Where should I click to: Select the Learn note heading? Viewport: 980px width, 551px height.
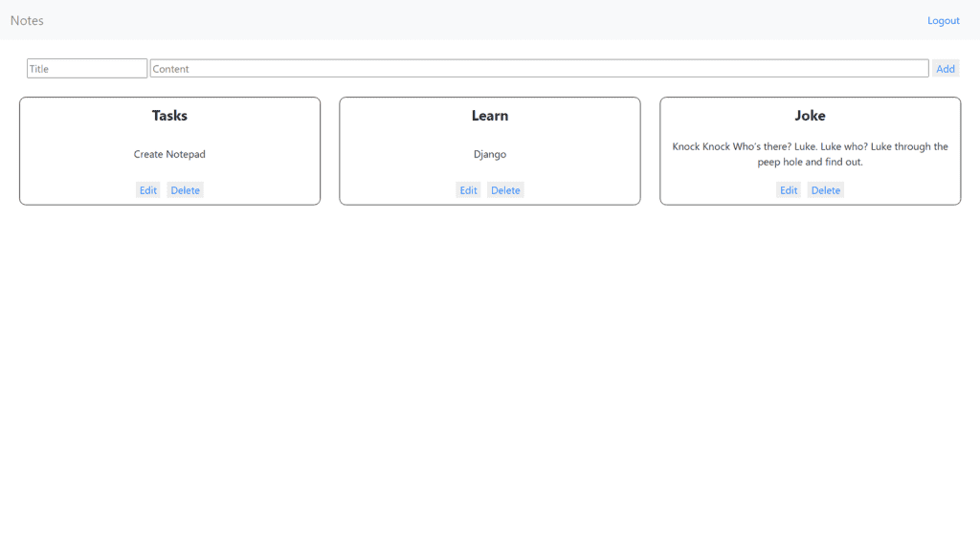(x=490, y=116)
